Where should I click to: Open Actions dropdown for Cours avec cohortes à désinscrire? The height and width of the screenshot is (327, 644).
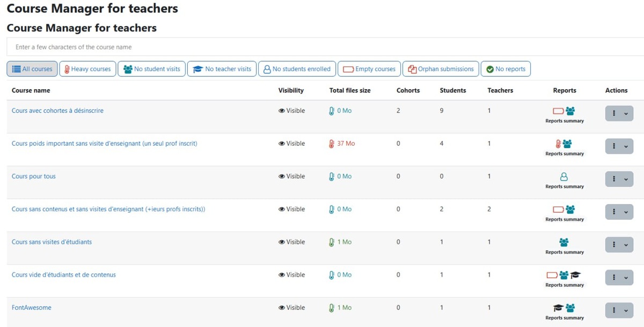[x=619, y=113]
